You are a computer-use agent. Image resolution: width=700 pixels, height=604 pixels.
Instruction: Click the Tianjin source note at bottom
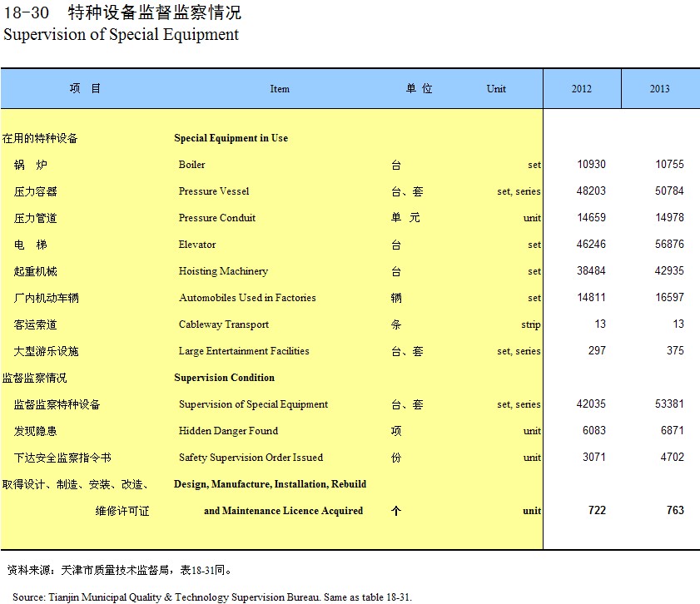211,597
